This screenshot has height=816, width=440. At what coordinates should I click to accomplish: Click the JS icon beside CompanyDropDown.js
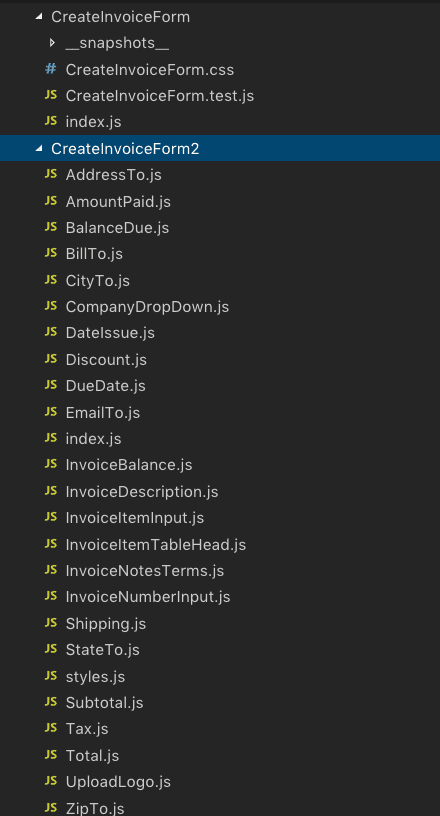coord(51,306)
